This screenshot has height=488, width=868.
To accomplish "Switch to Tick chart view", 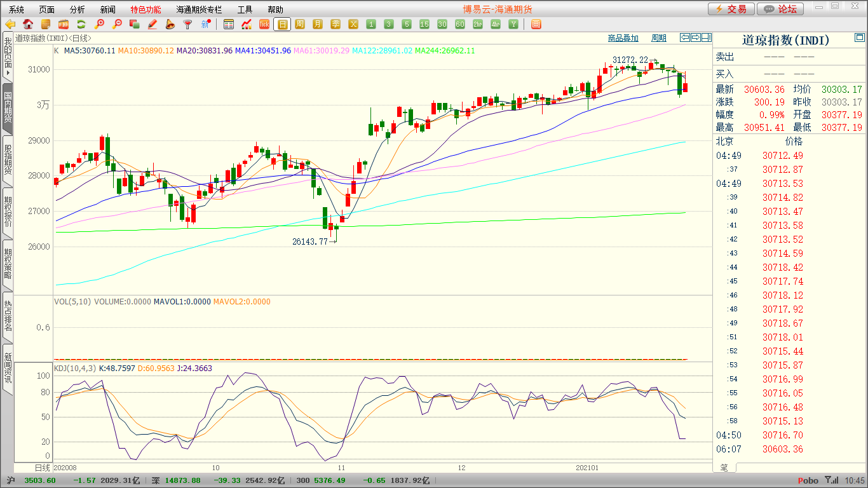I will point(264,24).
